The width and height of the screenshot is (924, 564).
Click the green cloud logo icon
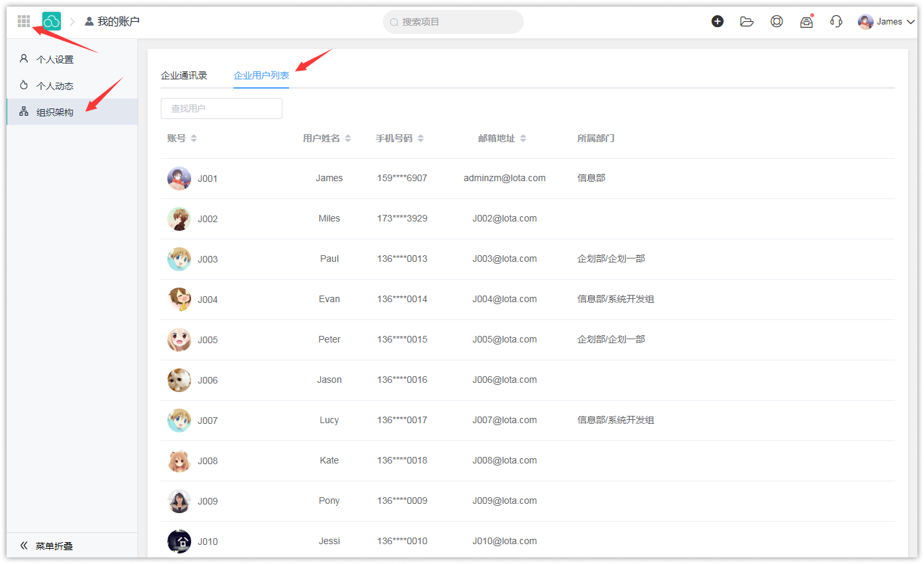pyautogui.click(x=52, y=21)
